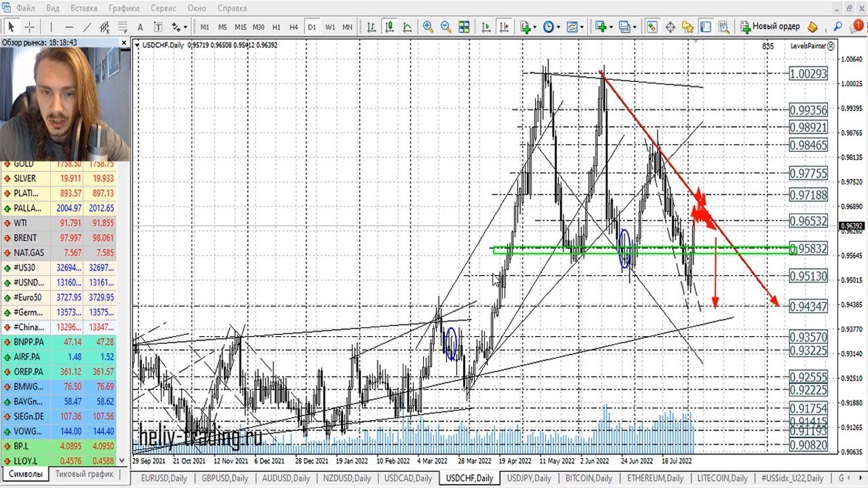The width and height of the screenshot is (868, 488).
Task: Select the Fibonacci retracement tool
Action: (x=123, y=27)
